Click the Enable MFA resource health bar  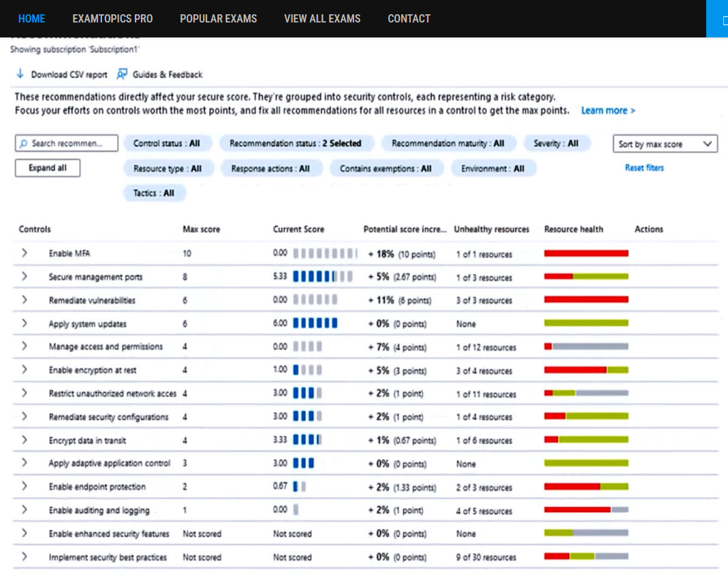[586, 253]
